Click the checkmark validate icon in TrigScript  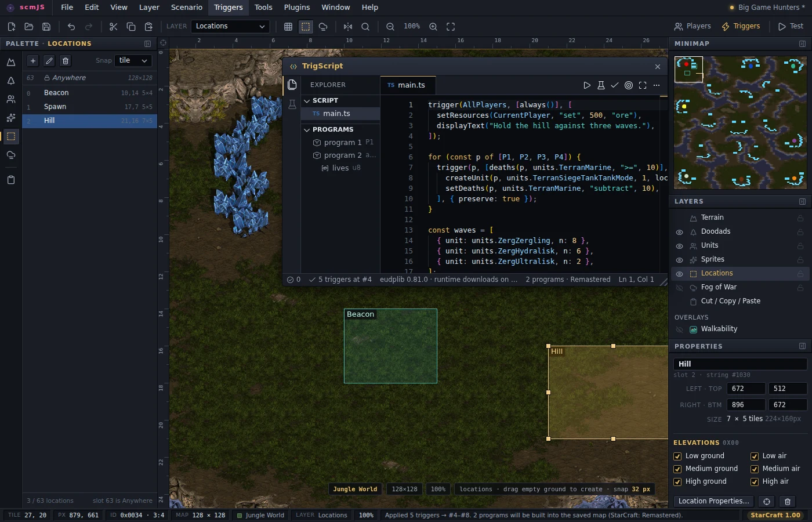tap(615, 85)
